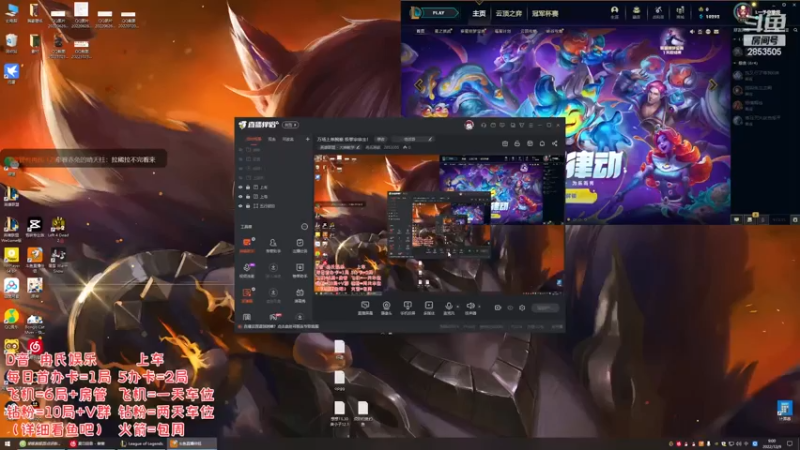Mute the speaker in streaming toolbar
Image resolution: width=800 pixels, height=450 pixels.
[470, 307]
